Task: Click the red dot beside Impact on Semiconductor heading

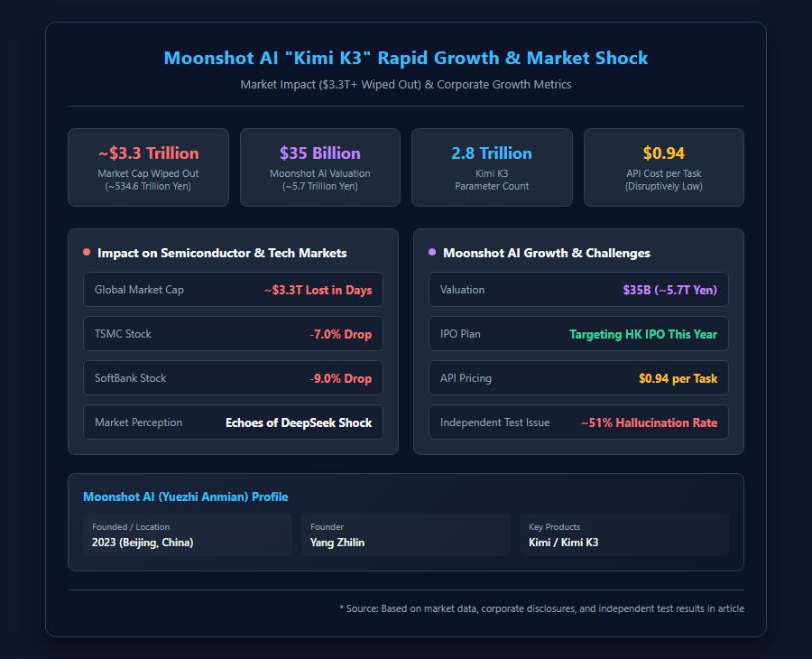Action: (87, 252)
